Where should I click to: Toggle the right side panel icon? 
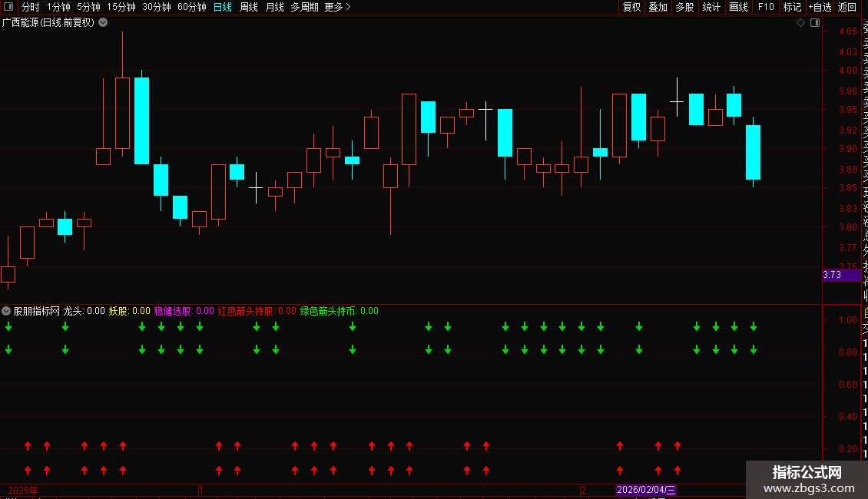pos(815,23)
